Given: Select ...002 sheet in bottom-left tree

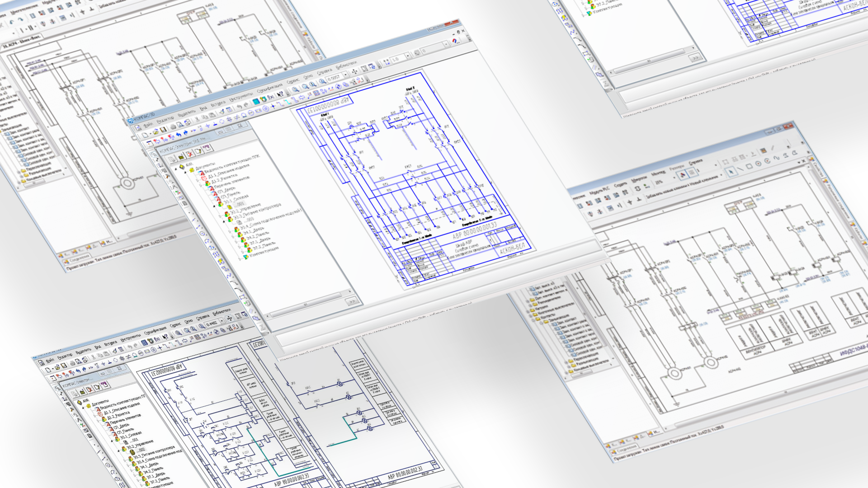Looking at the screenshot, I should [x=142, y=450].
